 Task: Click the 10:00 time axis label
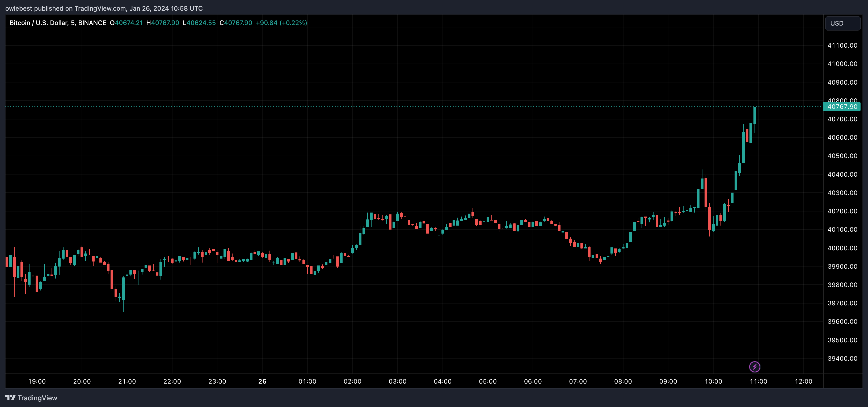pyautogui.click(x=713, y=381)
